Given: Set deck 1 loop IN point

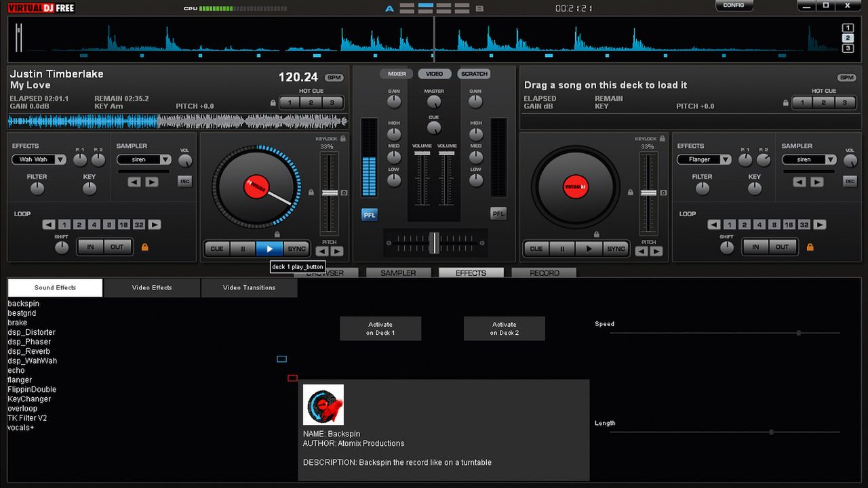Looking at the screenshot, I should tap(90, 247).
